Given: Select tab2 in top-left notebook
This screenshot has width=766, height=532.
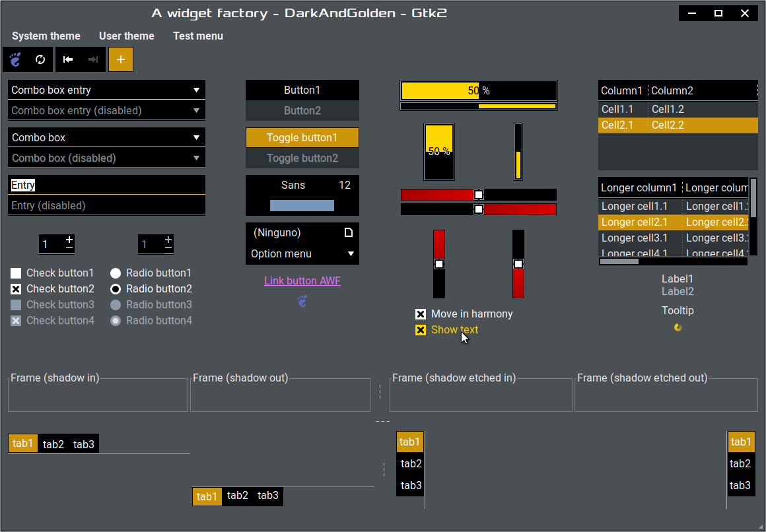Looking at the screenshot, I should (x=53, y=444).
